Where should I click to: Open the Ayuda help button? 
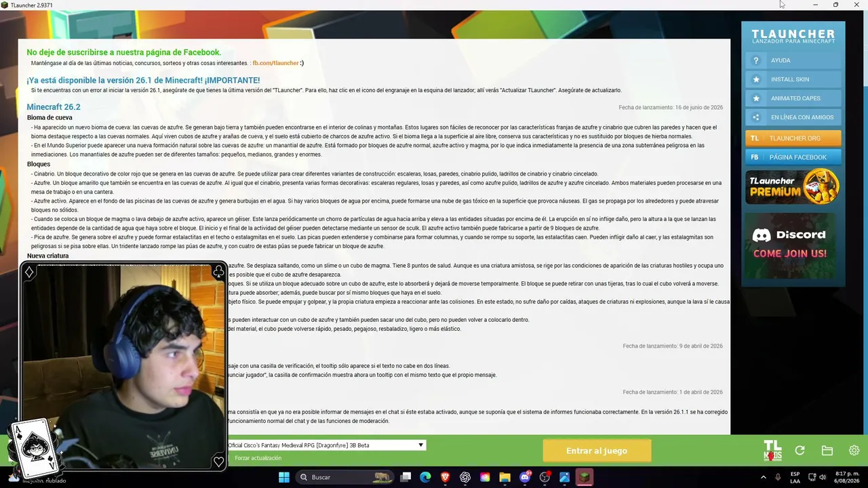(x=793, y=60)
